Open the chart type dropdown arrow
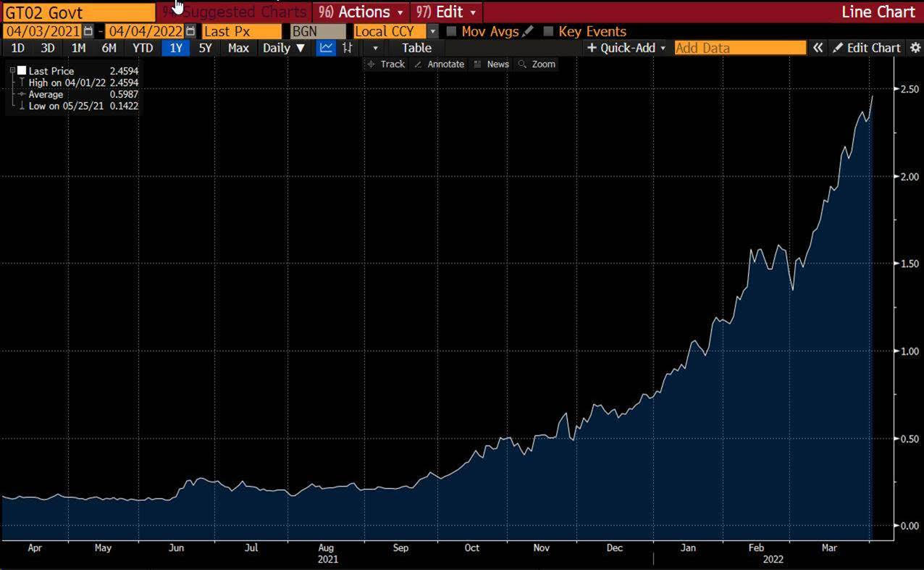 coord(375,48)
